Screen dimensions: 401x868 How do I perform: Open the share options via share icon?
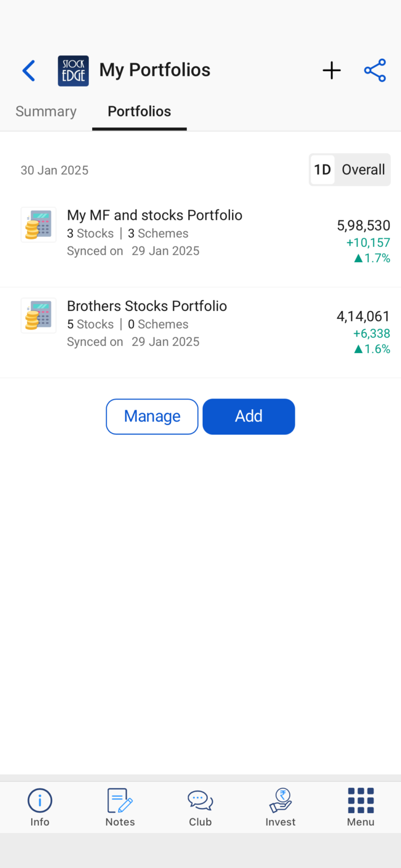click(374, 70)
